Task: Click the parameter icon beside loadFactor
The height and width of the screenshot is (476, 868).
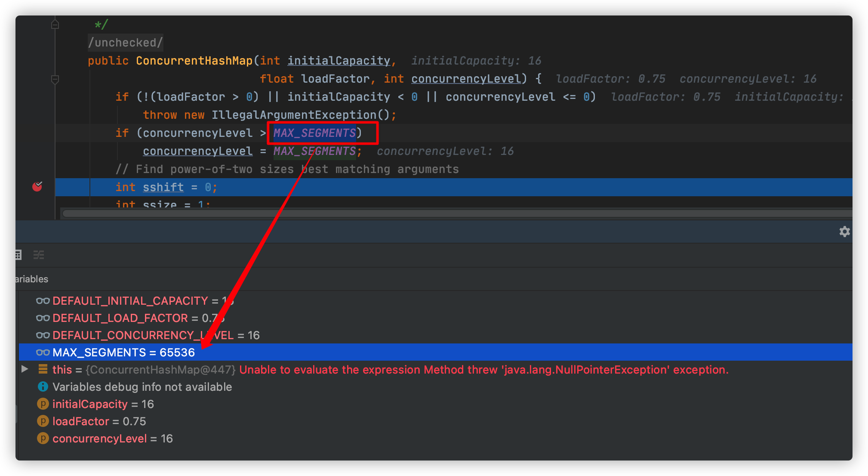Action: pyautogui.click(x=43, y=421)
